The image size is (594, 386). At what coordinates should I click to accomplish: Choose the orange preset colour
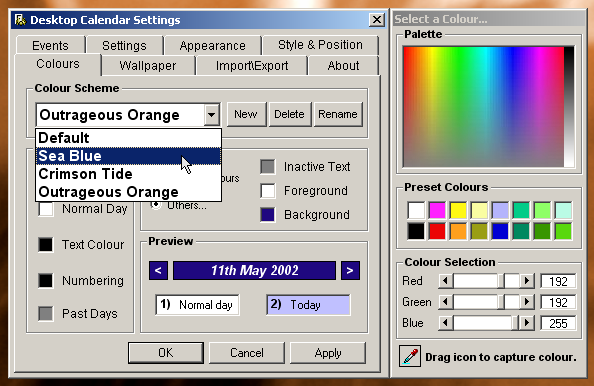458,231
